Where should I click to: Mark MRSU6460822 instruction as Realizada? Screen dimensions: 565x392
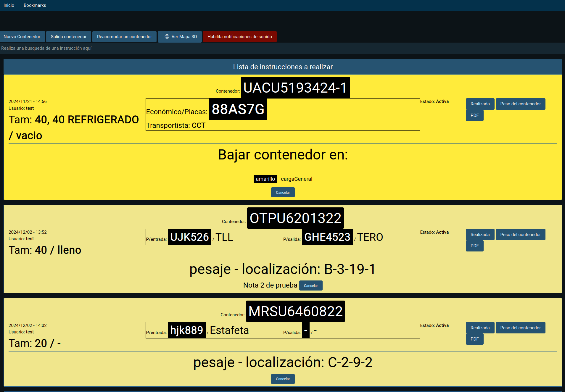point(480,328)
